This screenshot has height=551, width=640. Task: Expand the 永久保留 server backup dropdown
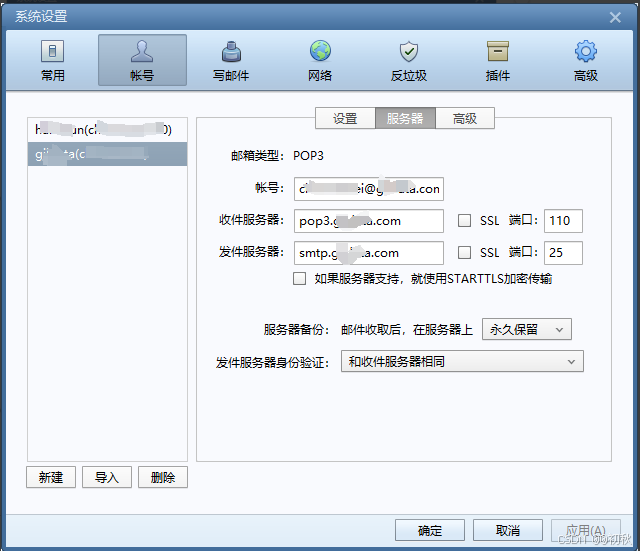tap(527, 329)
